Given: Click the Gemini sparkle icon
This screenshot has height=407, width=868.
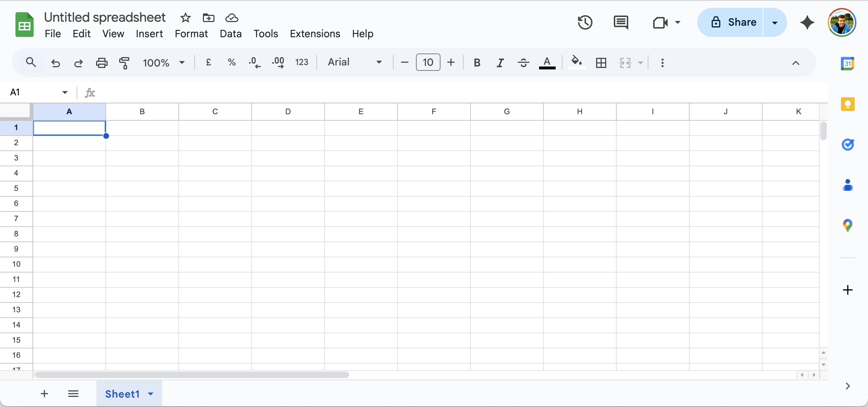Looking at the screenshot, I should [807, 22].
